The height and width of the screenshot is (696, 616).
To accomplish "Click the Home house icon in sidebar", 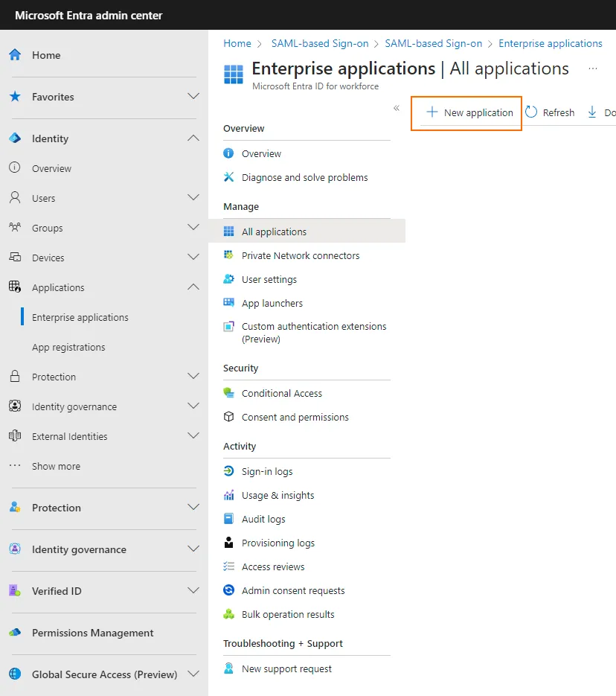I will pos(15,54).
